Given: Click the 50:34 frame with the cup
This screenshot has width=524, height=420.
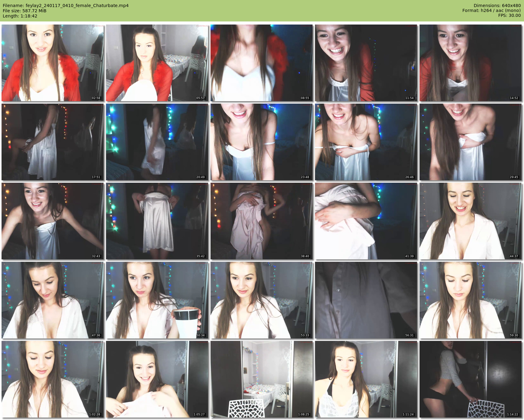Looking at the screenshot, I should tap(157, 300).
